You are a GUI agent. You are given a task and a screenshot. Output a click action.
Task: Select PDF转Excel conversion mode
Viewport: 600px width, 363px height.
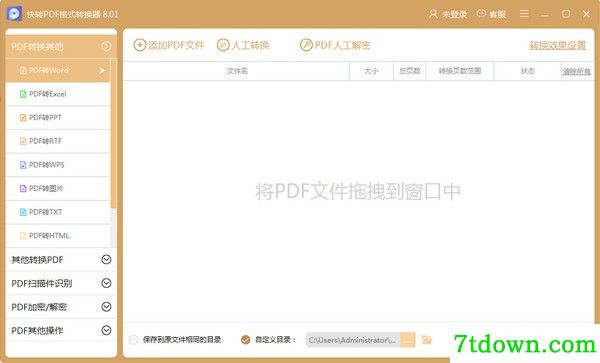(x=58, y=94)
